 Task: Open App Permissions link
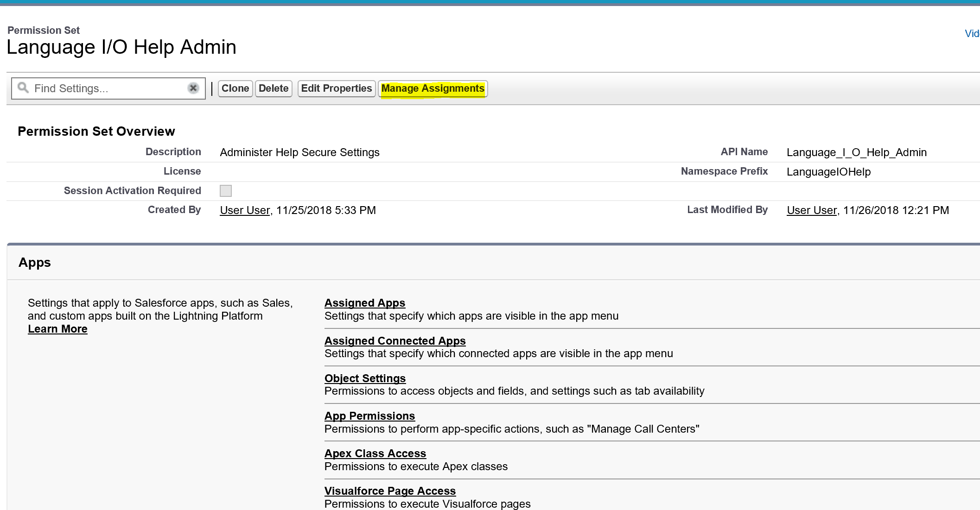[x=369, y=416]
